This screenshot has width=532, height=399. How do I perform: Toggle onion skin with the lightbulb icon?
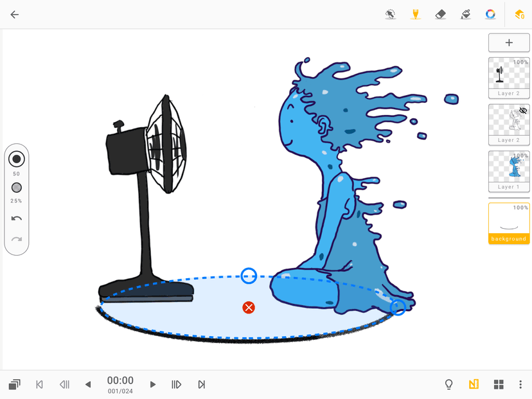click(x=448, y=384)
